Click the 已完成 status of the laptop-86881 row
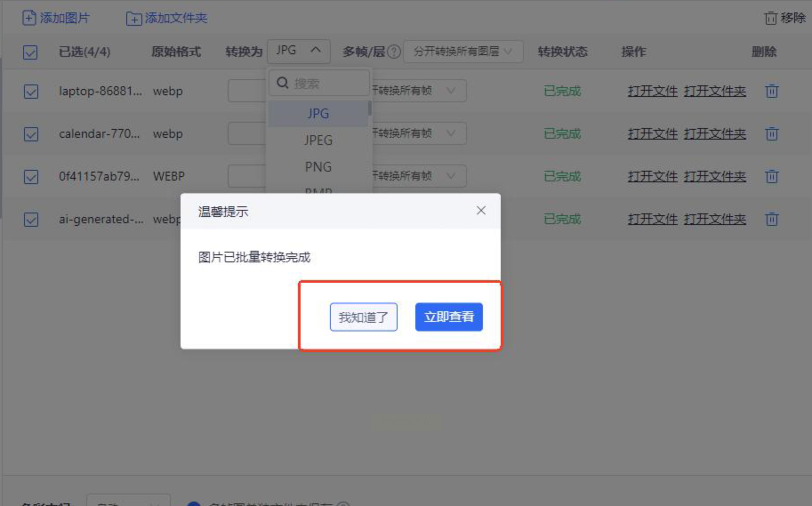The image size is (812, 506). [563, 91]
